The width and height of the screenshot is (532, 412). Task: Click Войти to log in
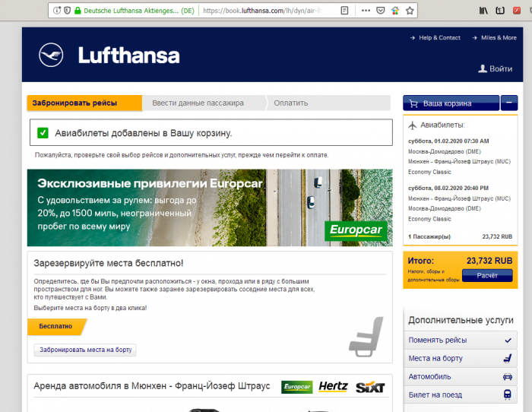(x=496, y=69)
